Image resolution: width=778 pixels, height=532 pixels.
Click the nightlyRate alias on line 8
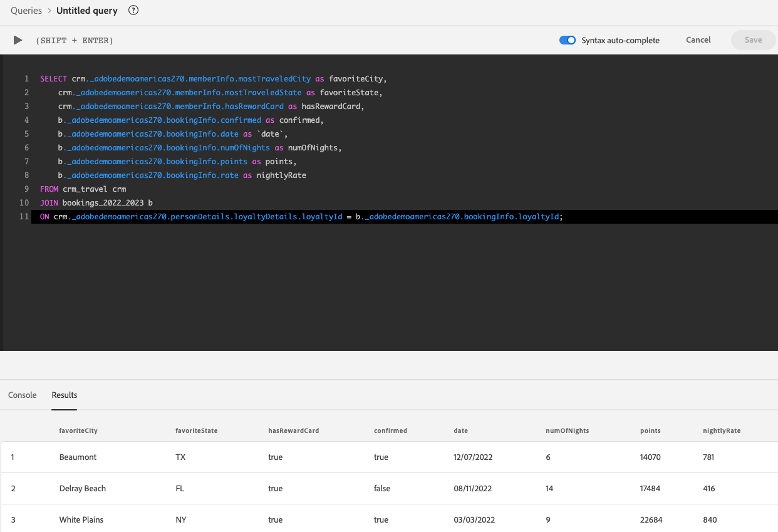click(281, 175)
